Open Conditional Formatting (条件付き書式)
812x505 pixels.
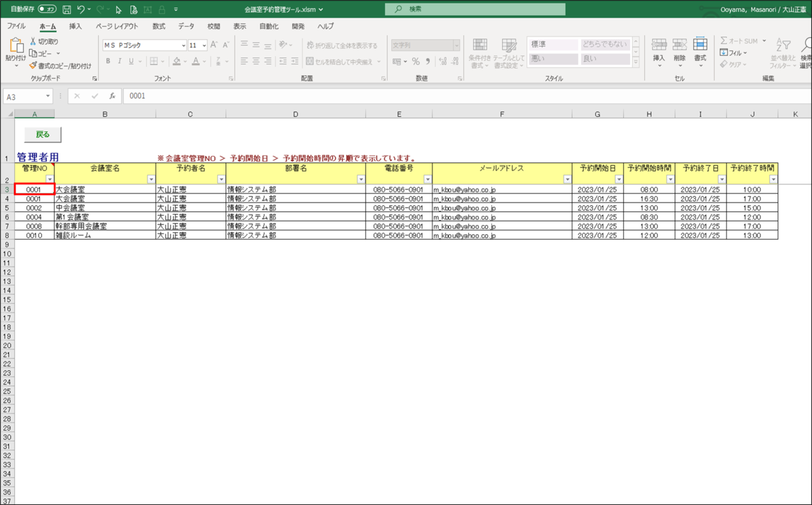point(480,53)
